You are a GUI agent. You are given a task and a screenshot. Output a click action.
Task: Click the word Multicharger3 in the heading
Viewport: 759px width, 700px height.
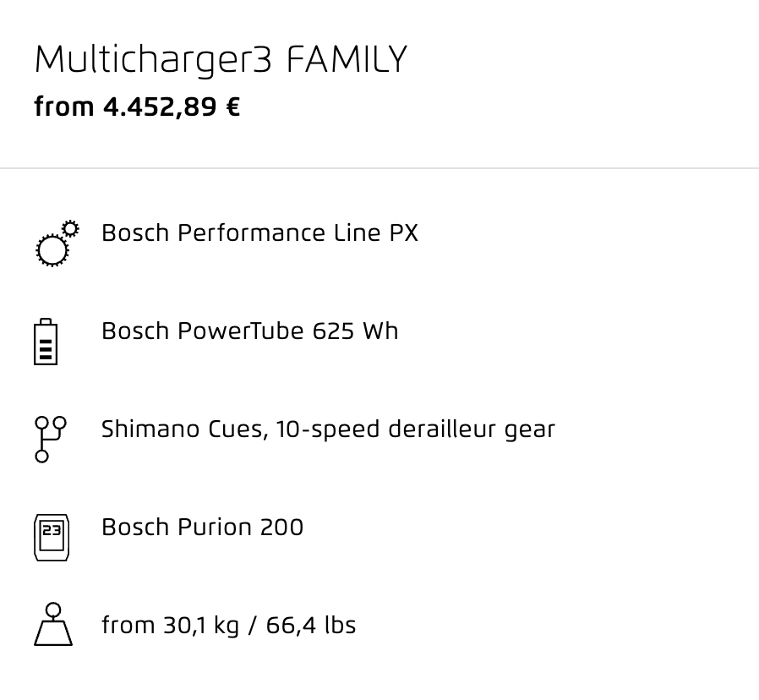pyautogui.click(x=153, y=60)
